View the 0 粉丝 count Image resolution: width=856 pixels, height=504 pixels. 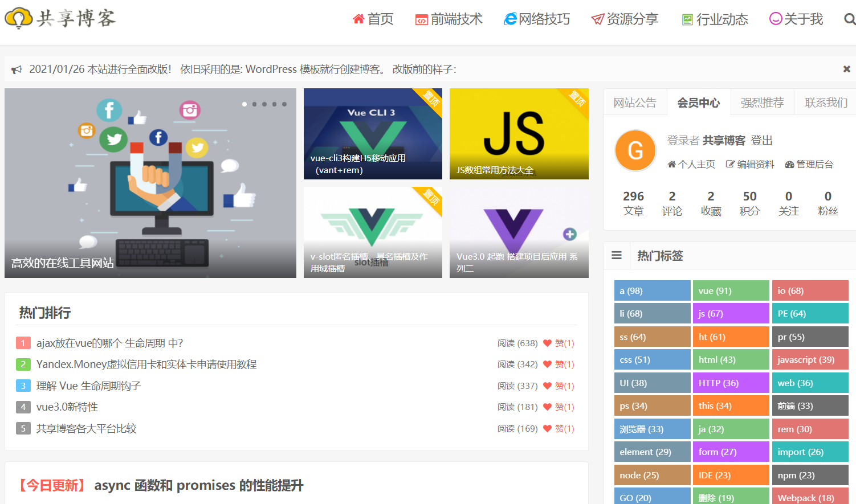[828, 203]
